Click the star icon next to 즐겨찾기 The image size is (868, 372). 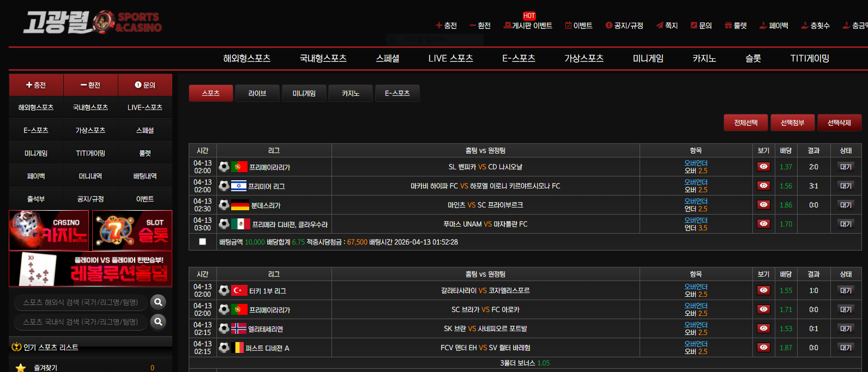point(21,368)
